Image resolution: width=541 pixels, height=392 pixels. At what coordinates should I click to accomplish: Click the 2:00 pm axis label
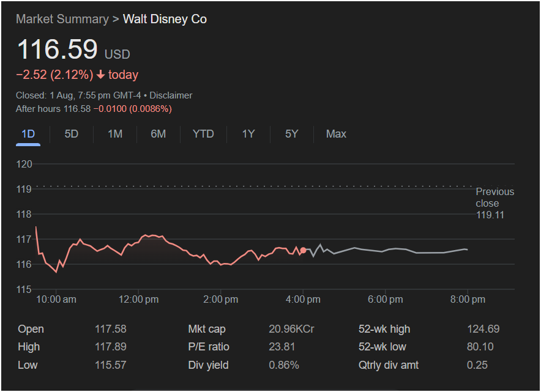(221, 299)
